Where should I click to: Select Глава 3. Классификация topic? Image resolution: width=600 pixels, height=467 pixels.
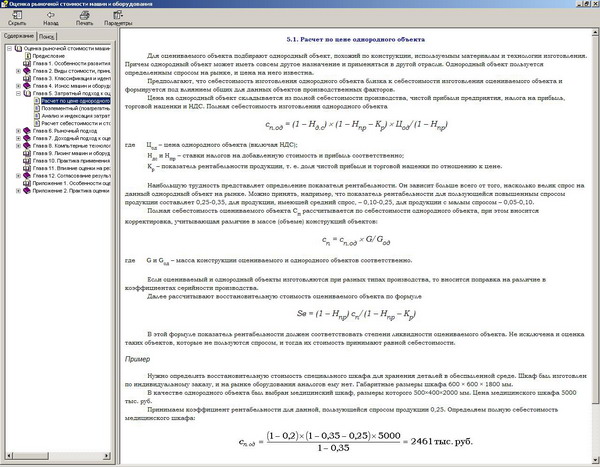click(72, 78)
